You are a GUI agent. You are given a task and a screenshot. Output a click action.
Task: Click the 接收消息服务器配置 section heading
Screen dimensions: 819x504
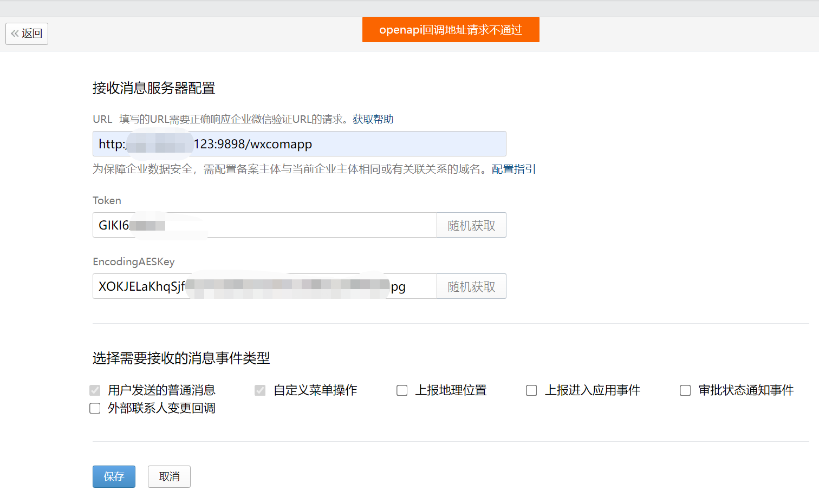(x=154, y=88)
